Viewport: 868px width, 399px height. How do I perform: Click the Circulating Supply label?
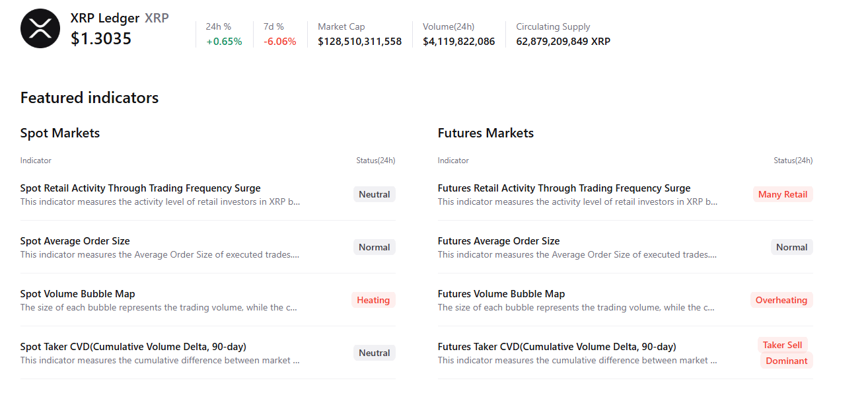coord(553,27)
